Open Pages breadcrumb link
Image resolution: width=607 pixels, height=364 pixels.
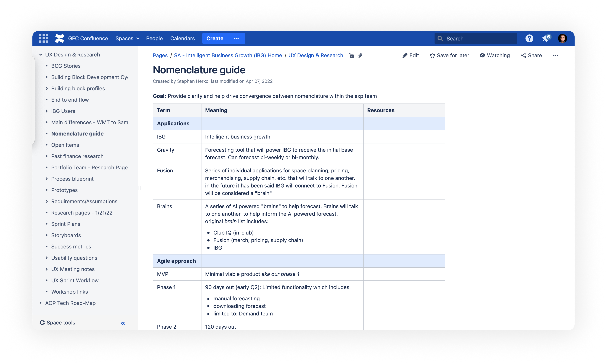pos(160,56)
